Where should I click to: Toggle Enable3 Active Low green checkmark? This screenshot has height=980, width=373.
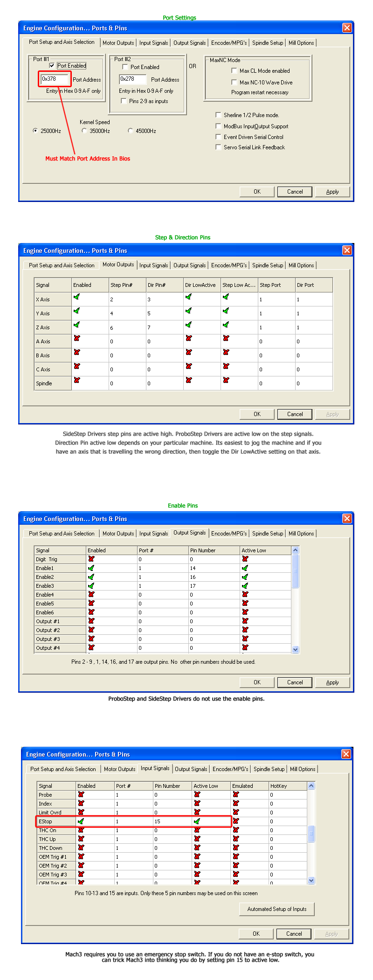coord(245,586)
